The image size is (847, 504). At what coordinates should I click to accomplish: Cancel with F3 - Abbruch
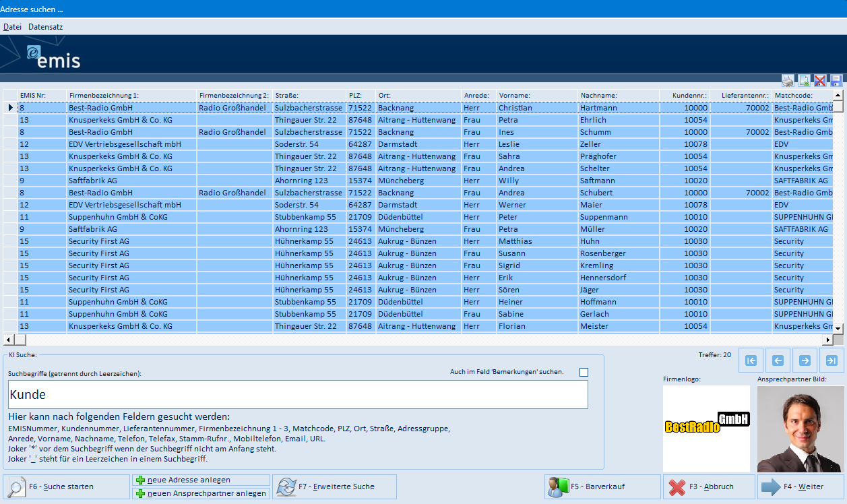coord(709,486)
